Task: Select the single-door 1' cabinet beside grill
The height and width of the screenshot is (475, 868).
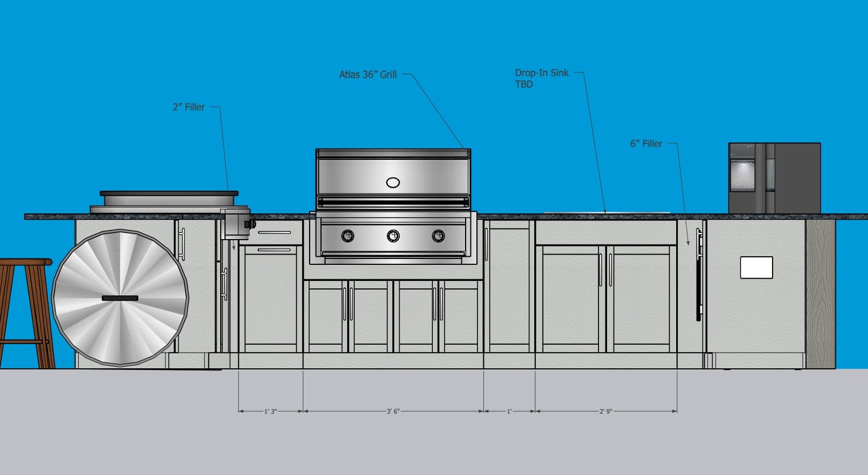Action: [x=509, y=286]
